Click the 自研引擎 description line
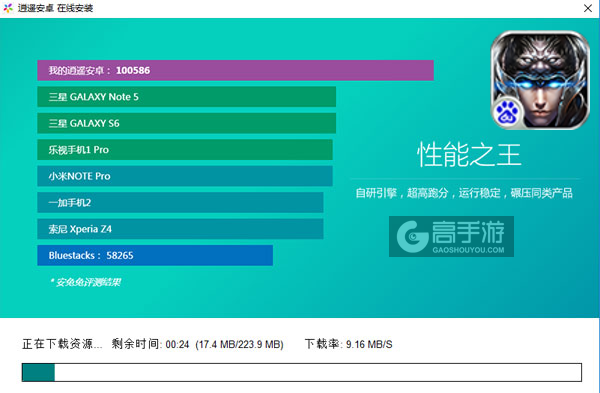600x393 pixels. tap(464, 193)
